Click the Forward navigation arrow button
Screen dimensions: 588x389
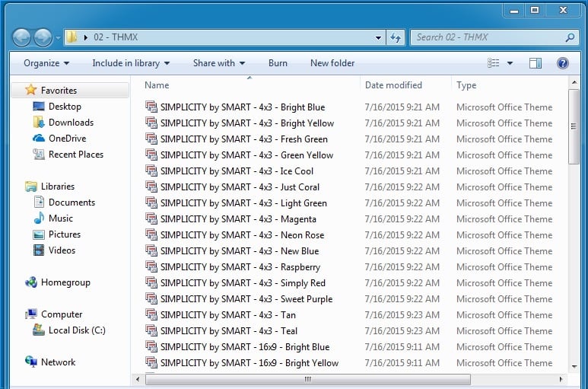43,37
